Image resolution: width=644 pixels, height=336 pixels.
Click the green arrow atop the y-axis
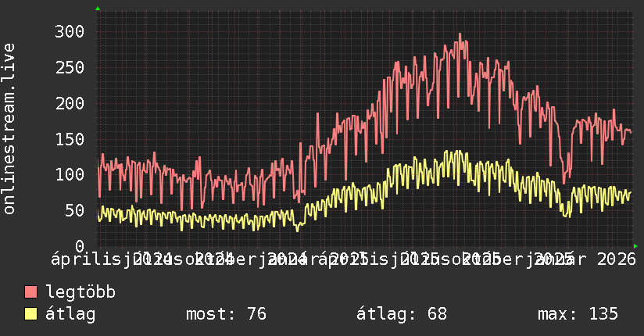(x=98, y=9)
